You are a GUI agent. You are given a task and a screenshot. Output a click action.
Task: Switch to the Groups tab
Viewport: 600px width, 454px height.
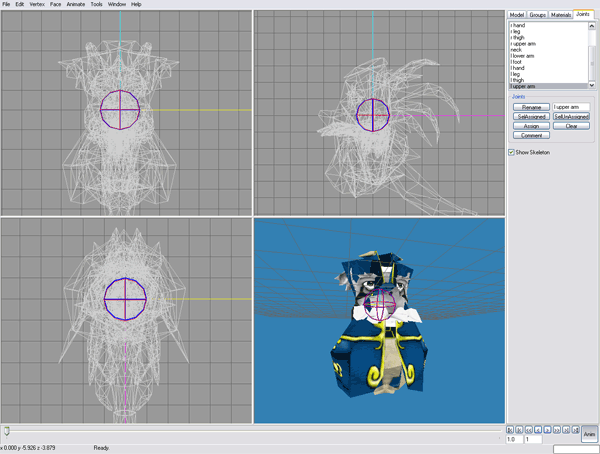(537, 15)
